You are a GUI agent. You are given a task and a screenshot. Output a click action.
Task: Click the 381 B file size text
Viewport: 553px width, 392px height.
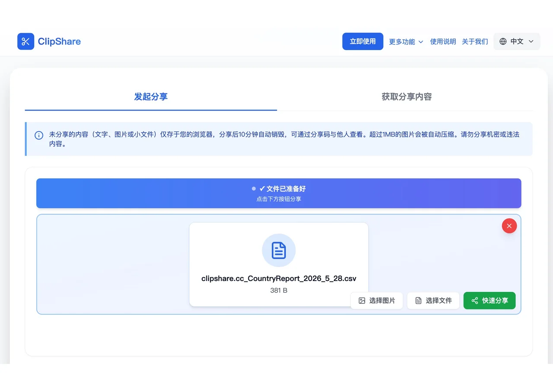click(279, 291)
